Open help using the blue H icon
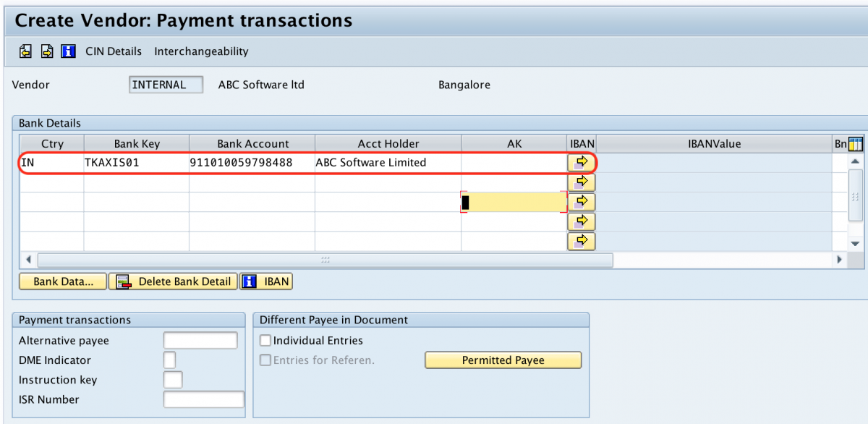This screenshot has height=424, width=868. coord(67,51)
